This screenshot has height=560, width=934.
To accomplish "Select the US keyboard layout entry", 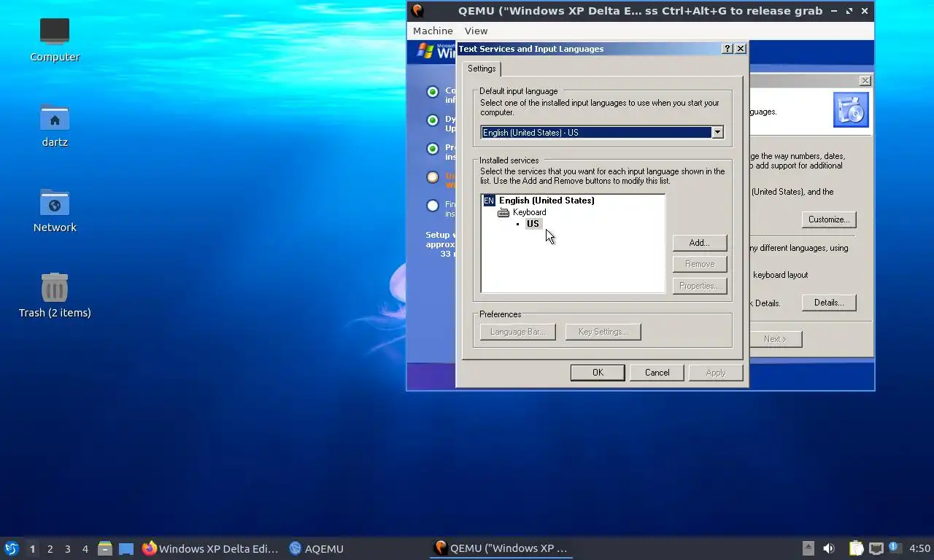I will 533,224.
